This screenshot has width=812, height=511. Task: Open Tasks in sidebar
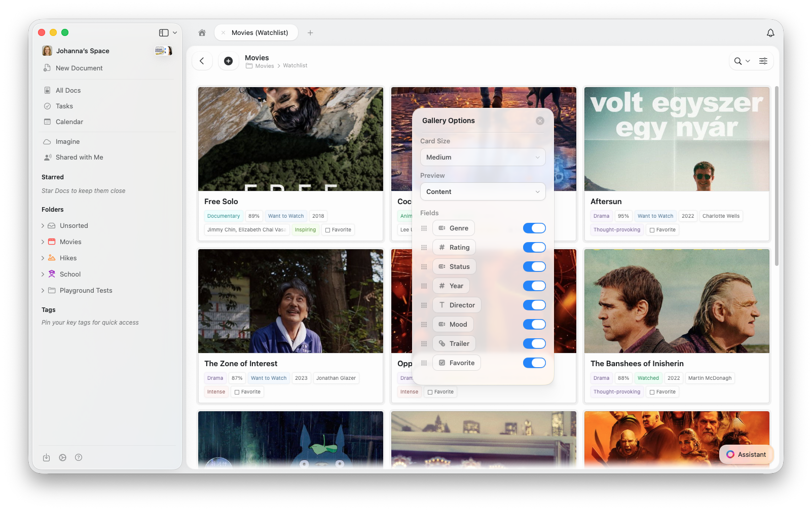[64, 106]
